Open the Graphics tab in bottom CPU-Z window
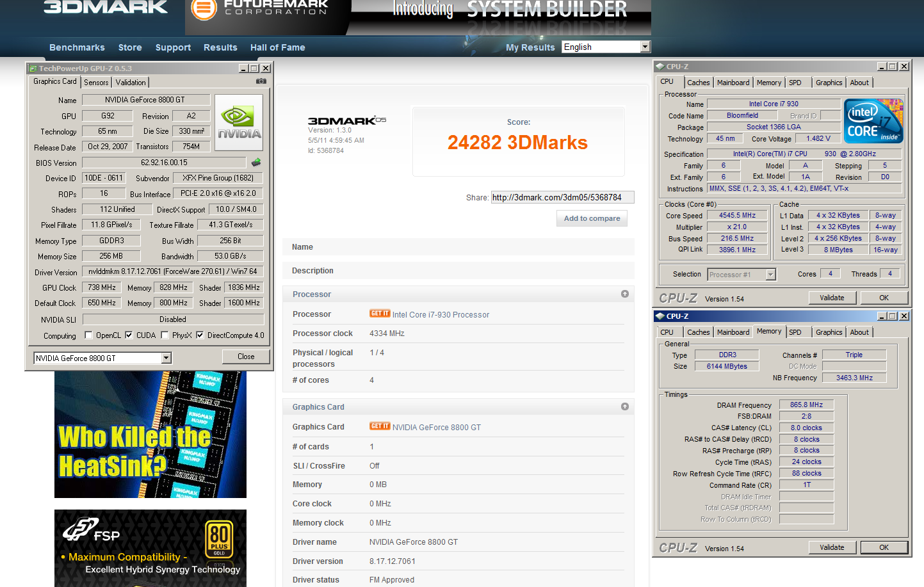This screenshot has height=587, width=924. (829, 332)
